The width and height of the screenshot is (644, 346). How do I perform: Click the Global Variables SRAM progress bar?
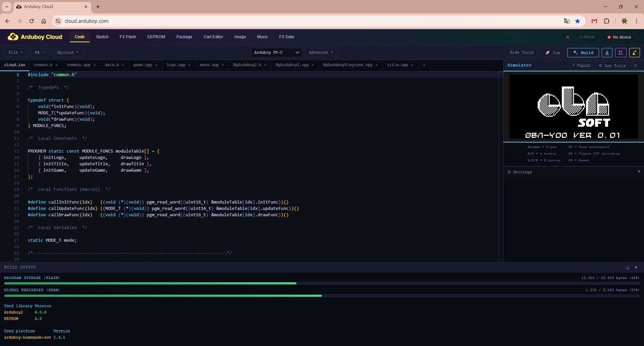coord(322,295)
